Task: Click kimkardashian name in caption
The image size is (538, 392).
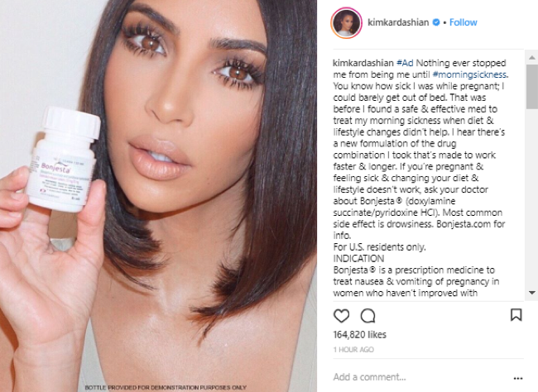Action: (363, 63)
